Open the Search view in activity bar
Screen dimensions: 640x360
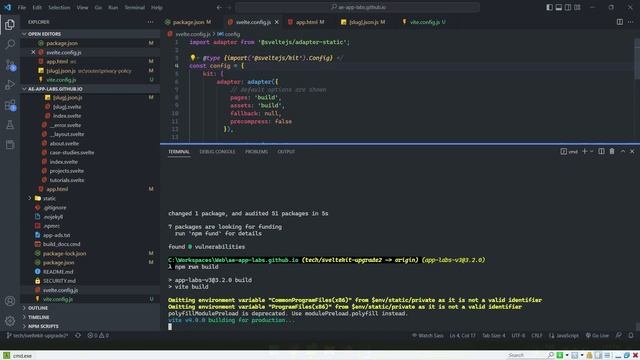(10, 44)
